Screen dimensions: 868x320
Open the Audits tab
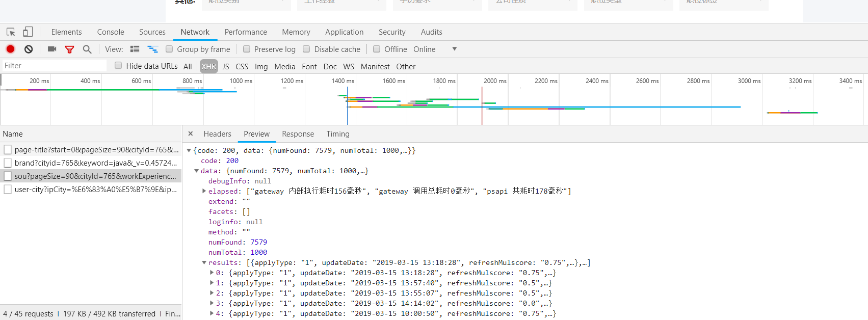pos(432,32)
